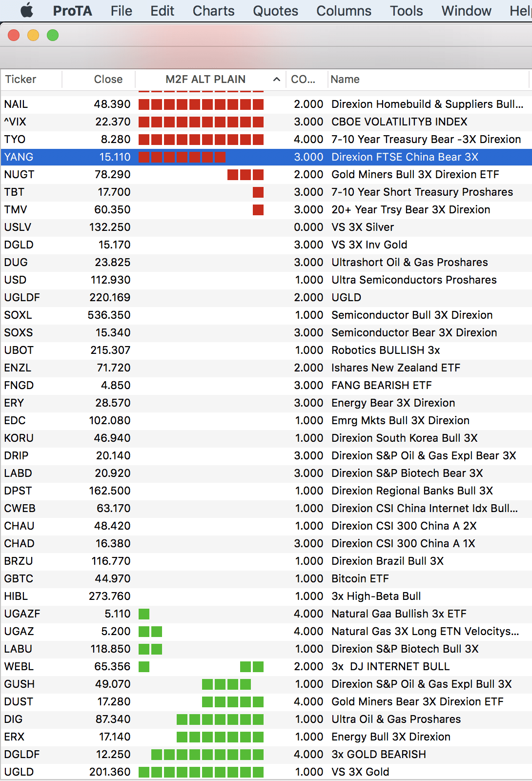
Task: Click 'Ultrashort Oil & Gas Proshares' name
Action: (409, 262)
